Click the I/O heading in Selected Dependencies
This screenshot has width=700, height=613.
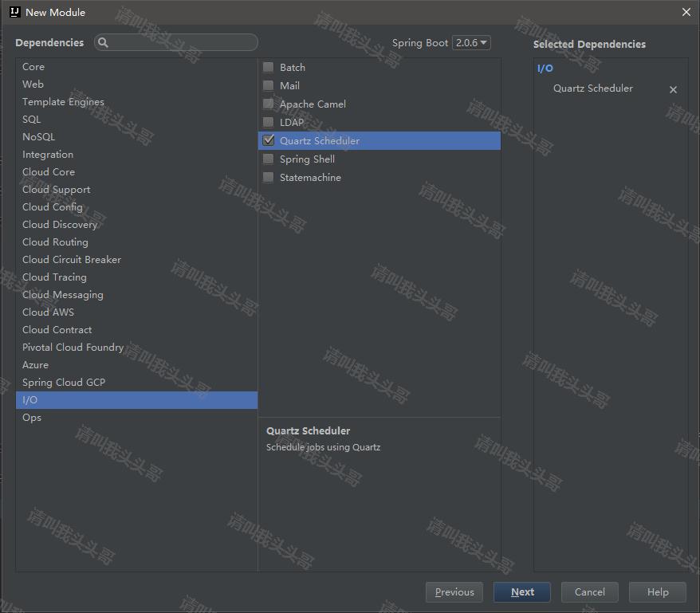[545, 69]
